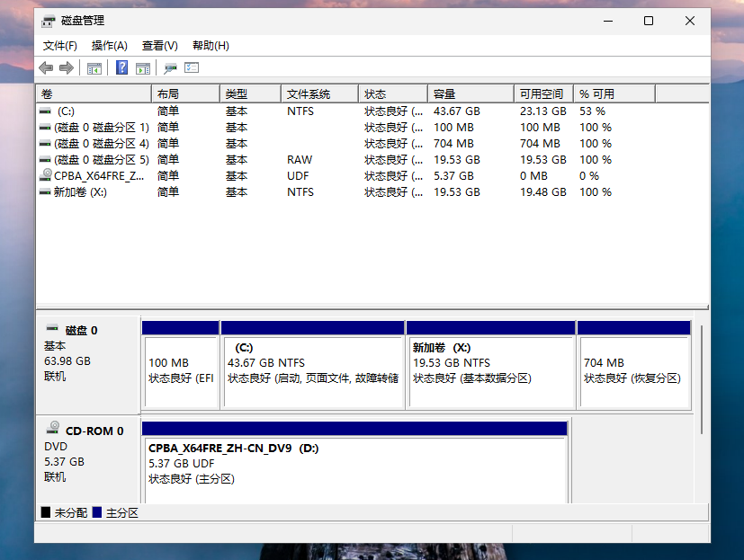Click the 23.13 GB free space value

(542, 111)
